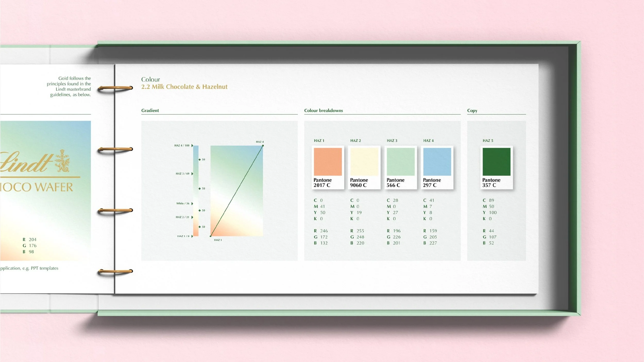Click the HAZ 4 / 100 gradient stop arrow
Viewport: 644px width, 362px height.
(192, 145)
